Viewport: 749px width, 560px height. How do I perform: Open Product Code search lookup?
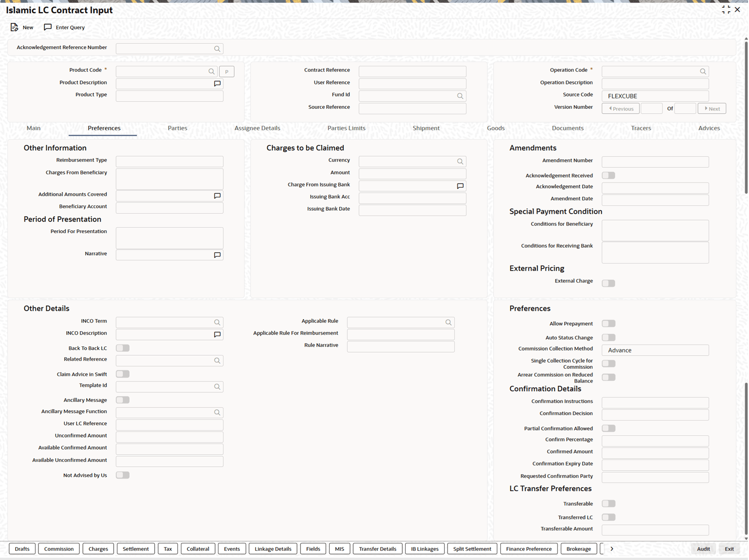[x=211, y=71]
